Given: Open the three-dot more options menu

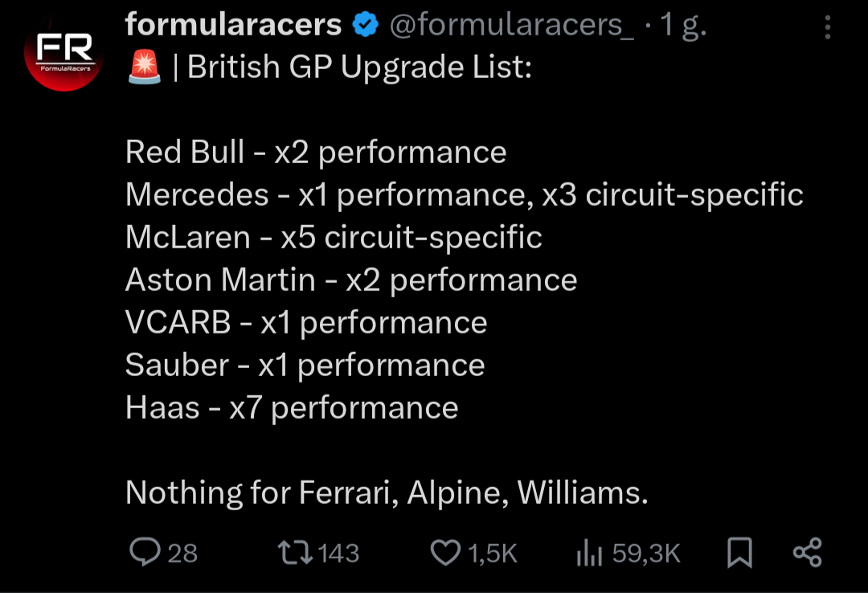Looking at the screenshot, I should tap(828, 28).
